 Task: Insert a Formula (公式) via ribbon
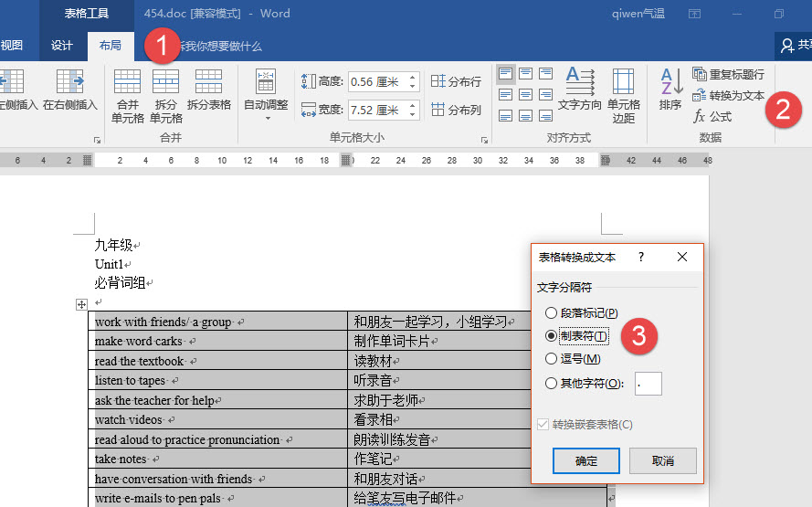click(712, 116)
